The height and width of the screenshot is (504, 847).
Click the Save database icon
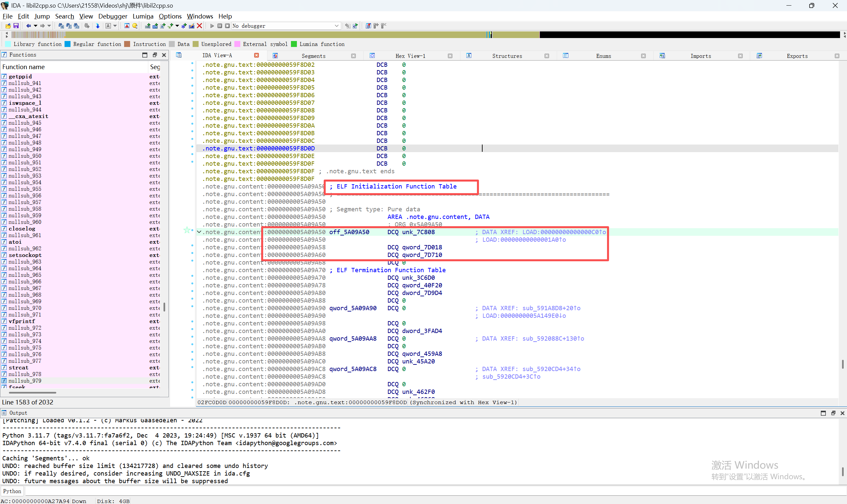(16, 26)
